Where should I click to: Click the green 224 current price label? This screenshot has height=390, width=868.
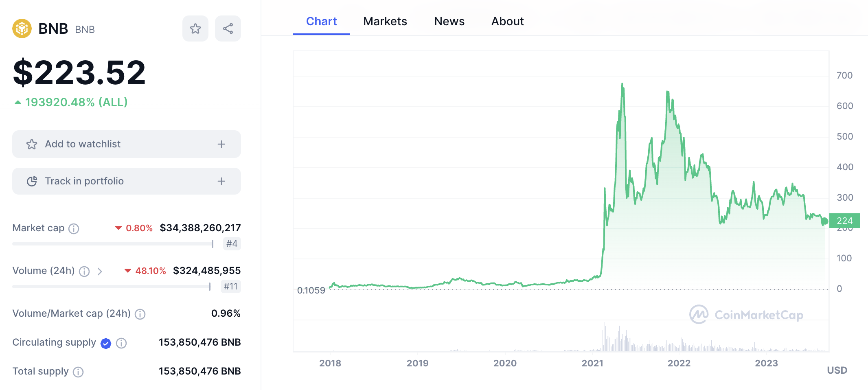(845, 221)
